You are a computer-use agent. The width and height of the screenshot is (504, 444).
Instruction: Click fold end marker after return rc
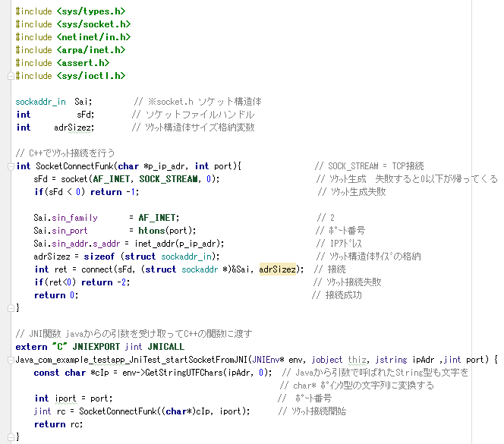(9, 437)
